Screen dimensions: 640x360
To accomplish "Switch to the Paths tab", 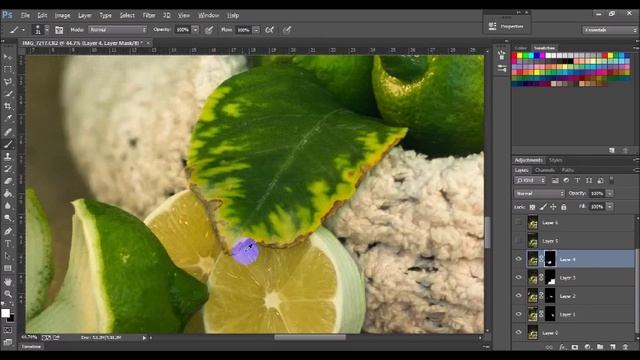I will coord(567,170).
